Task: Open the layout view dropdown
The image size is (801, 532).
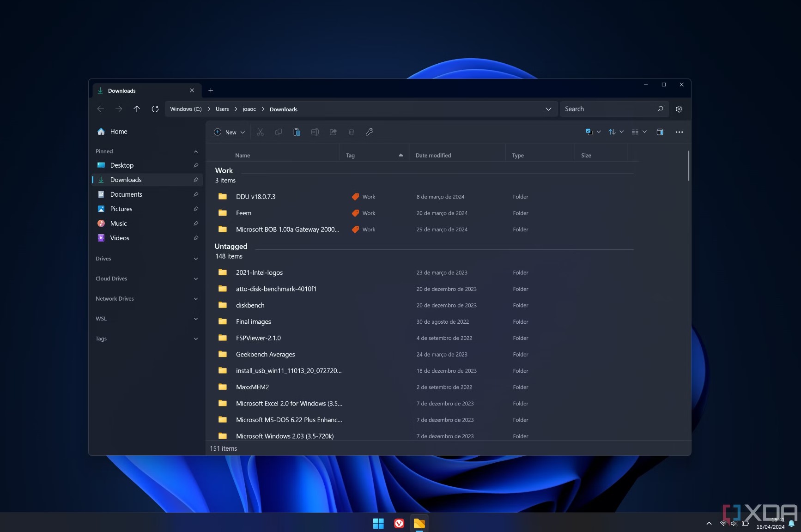Action: coord(638,132)
